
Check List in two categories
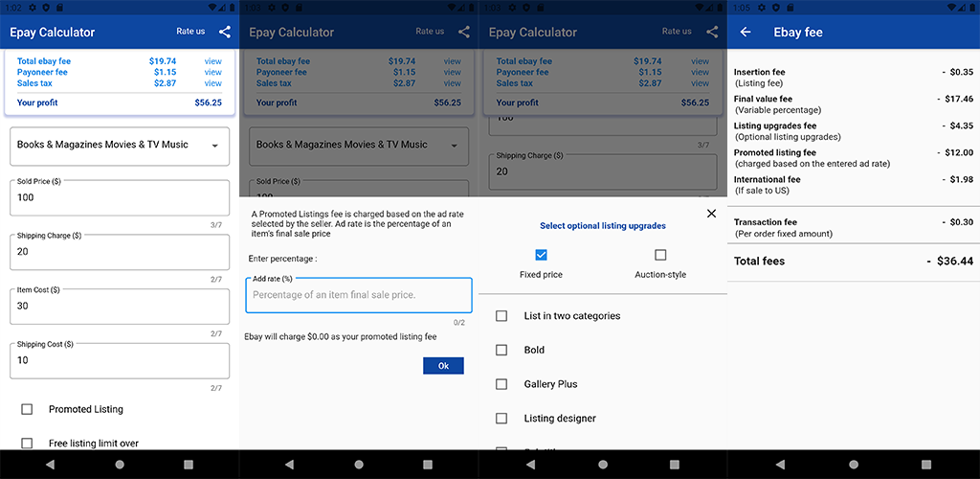(x=501, y=316)
